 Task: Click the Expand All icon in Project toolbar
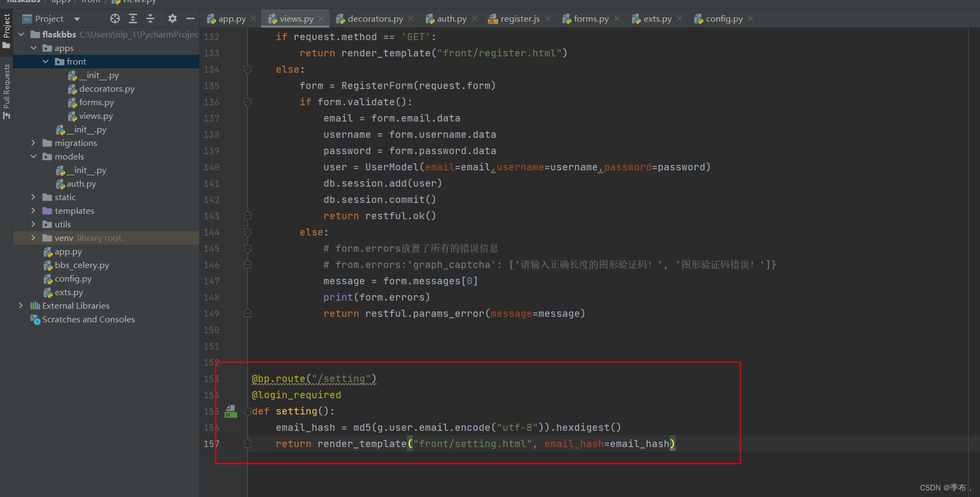pyautogui.click(x=133, y=18)
